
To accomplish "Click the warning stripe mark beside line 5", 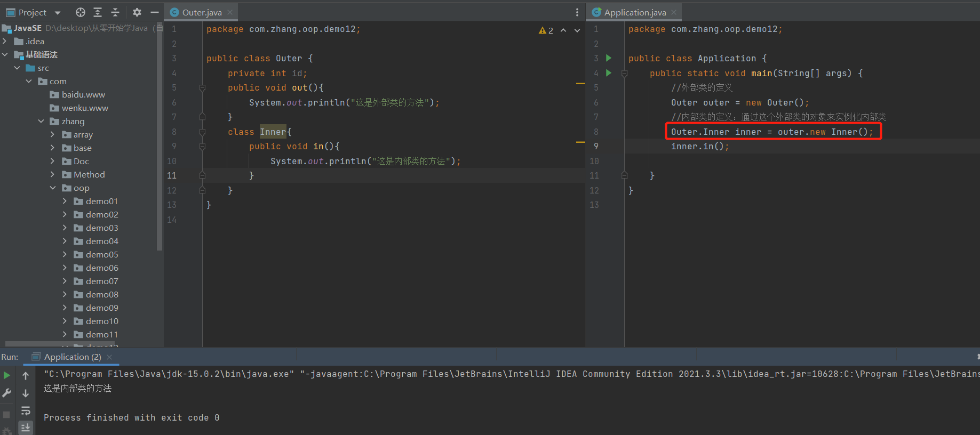I will (580, 84).
